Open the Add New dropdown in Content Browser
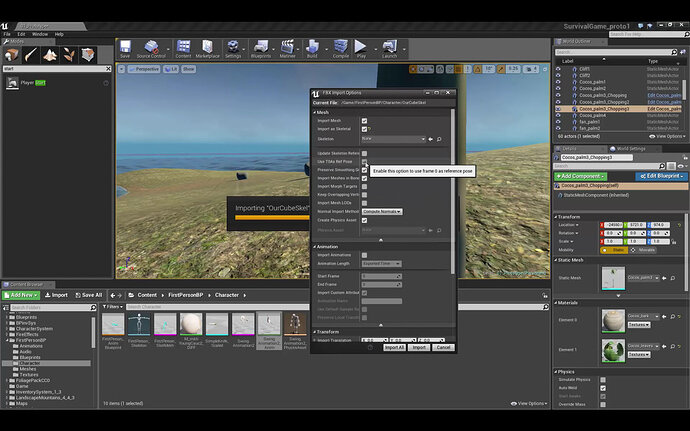The height and width of the screenshot is (431, 690). 20,295
